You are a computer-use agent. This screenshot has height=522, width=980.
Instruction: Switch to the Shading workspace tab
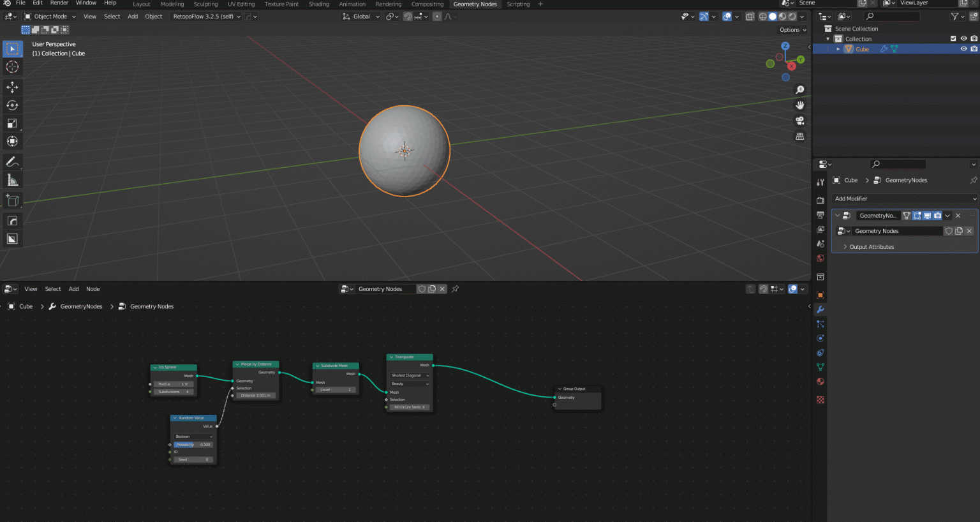[319, 4]
